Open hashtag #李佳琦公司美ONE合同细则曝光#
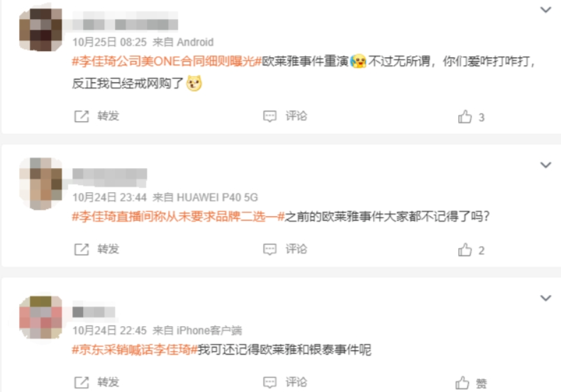 pyautogui.click(x=167, y=61)
